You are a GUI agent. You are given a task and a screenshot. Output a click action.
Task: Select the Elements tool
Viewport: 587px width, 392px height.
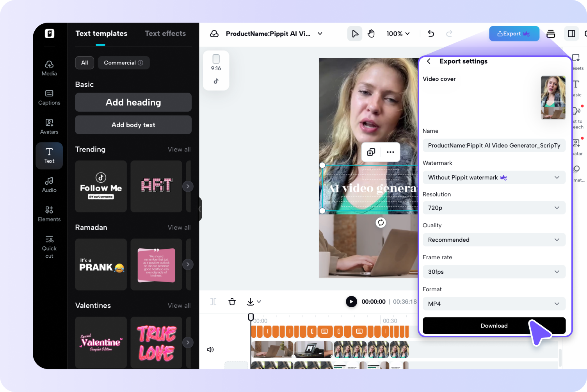[49, 214]
